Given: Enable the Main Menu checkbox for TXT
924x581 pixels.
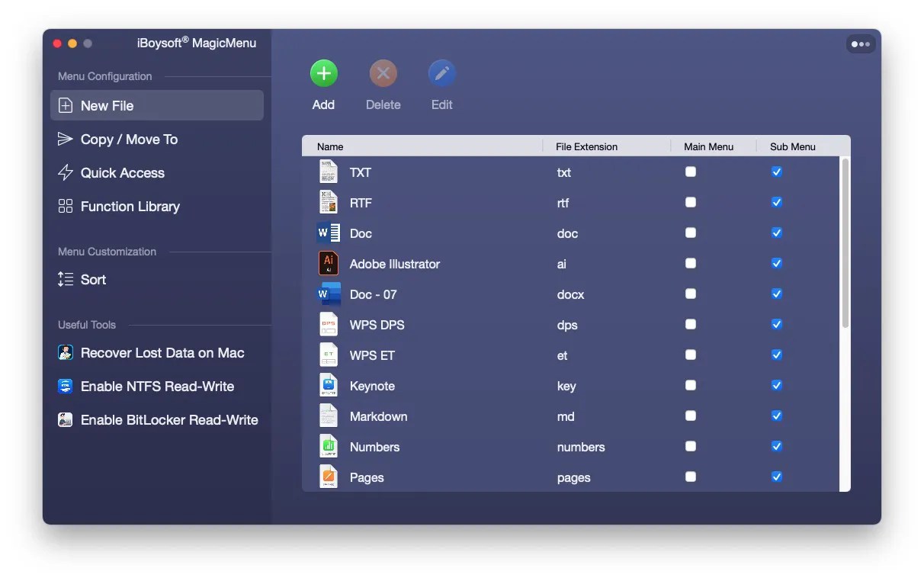Looking at the screenshot, I should pyautogui.click(x=691, y=172).
